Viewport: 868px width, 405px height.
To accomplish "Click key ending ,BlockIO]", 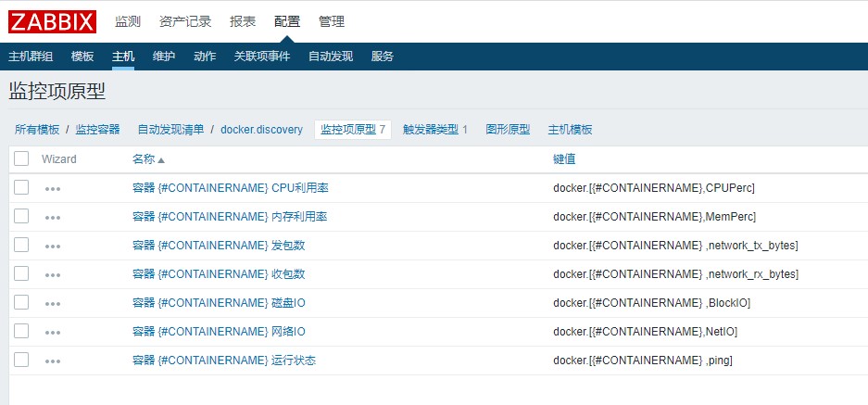I will [x=651, y=303].
